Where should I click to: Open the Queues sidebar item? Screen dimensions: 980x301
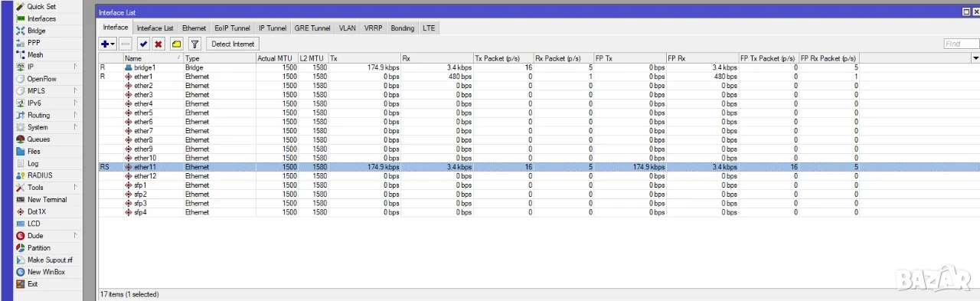point(38,139)
